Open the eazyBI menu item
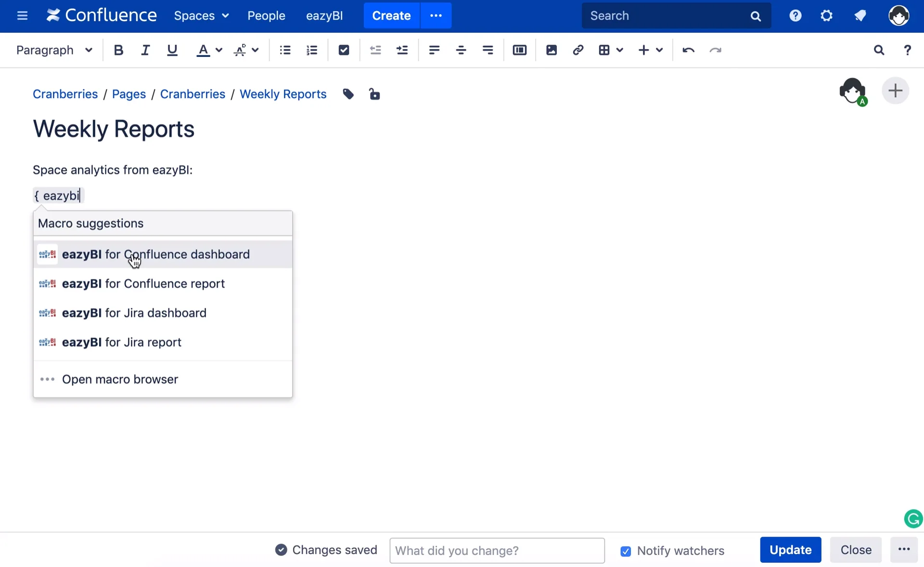Screen dimensions: 924x567 tap(324, 16)
